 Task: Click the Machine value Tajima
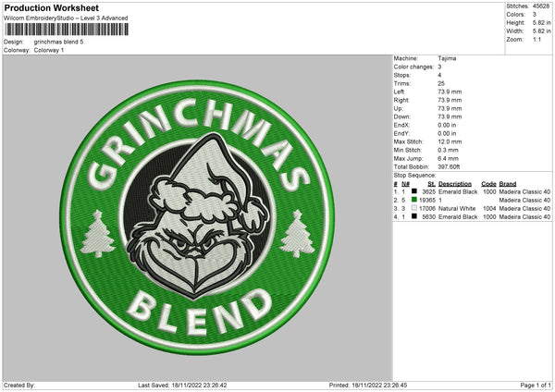click(x=447, y=58)
